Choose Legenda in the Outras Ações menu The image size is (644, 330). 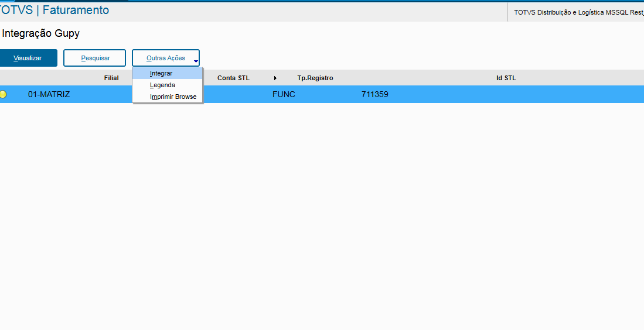click(162, 85)
